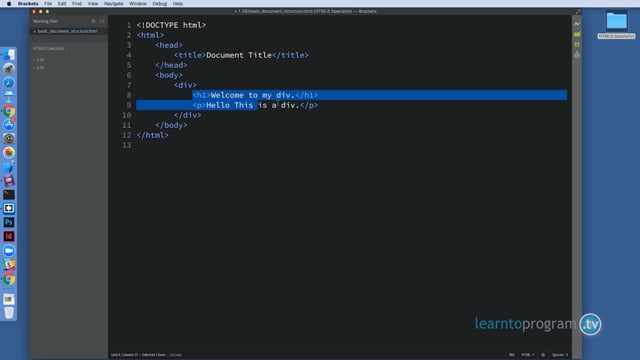Open the first Google Chrome dock icon

(x=9, y=111)
